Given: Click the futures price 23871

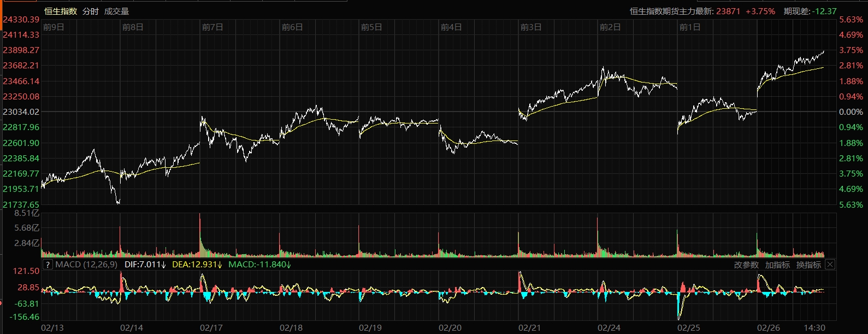Looking at the screenshot, I should point(728,11).
